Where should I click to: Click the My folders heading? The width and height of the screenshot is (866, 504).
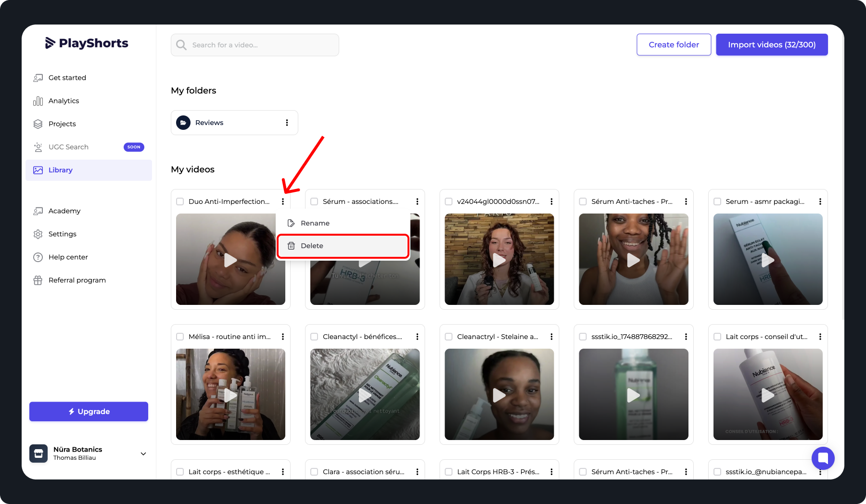pyautogui.click(x=193, y=90)
